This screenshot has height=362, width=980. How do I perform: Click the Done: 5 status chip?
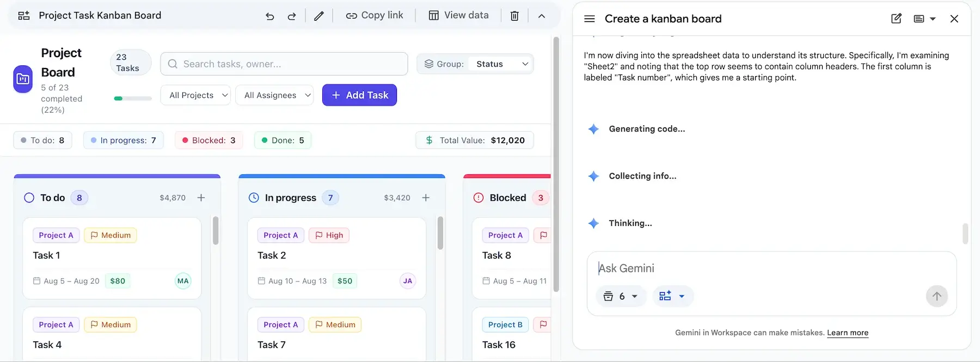pyautogui.click(x=283, y=140)
